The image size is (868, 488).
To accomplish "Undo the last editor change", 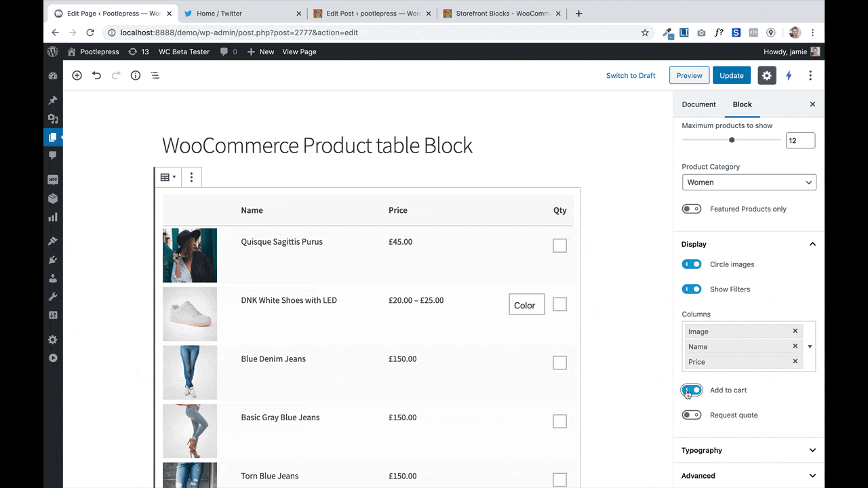I will [x=96, y=75].
